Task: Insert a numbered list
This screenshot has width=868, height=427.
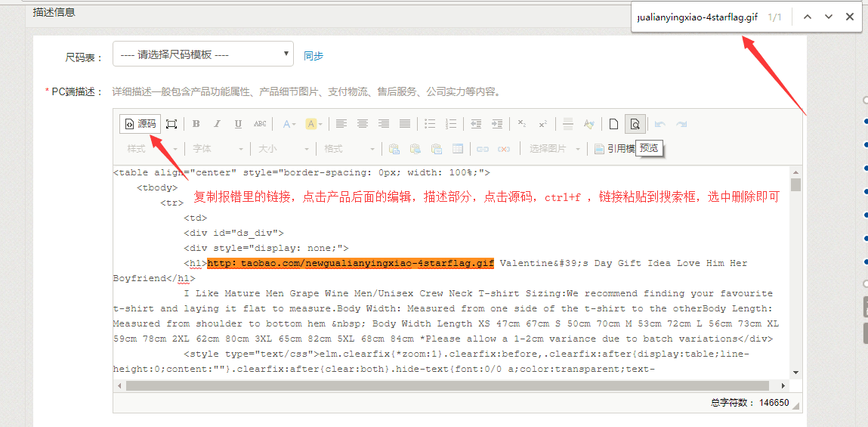Action: pyautogui.click(x=451, y=124)
